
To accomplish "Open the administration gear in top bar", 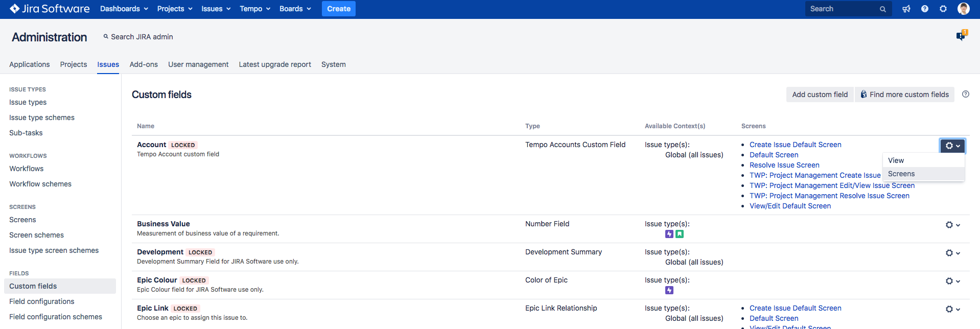I will pos(943,9).
